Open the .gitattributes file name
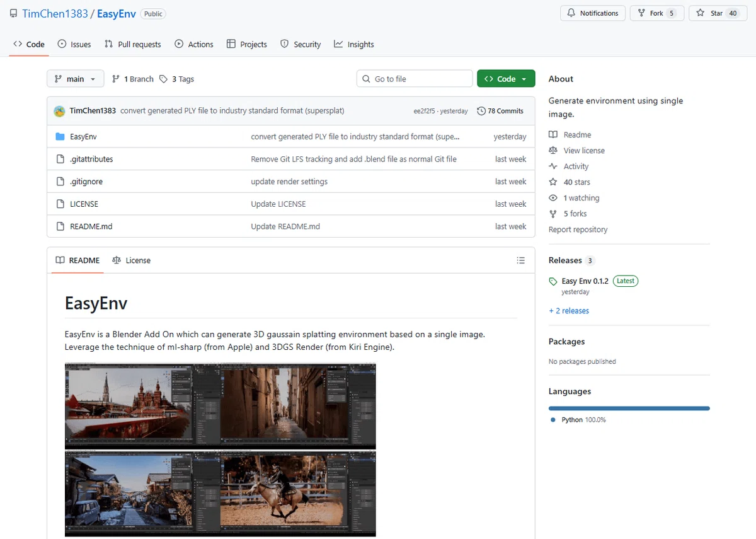Screen dimensions: 756x539 tap(91, 159)
